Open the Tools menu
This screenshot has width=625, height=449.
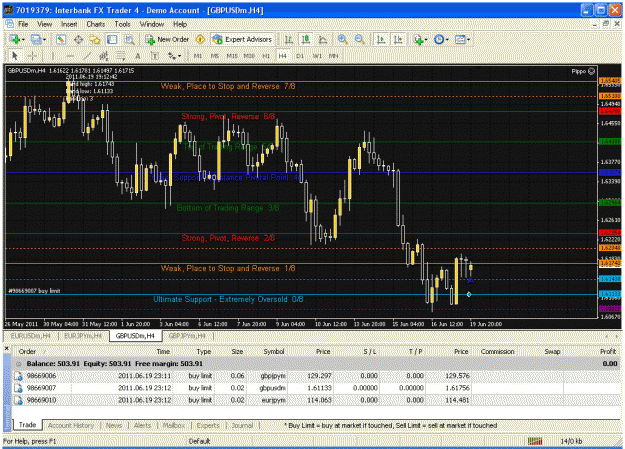pyautogui.click(x=122, y=24)
